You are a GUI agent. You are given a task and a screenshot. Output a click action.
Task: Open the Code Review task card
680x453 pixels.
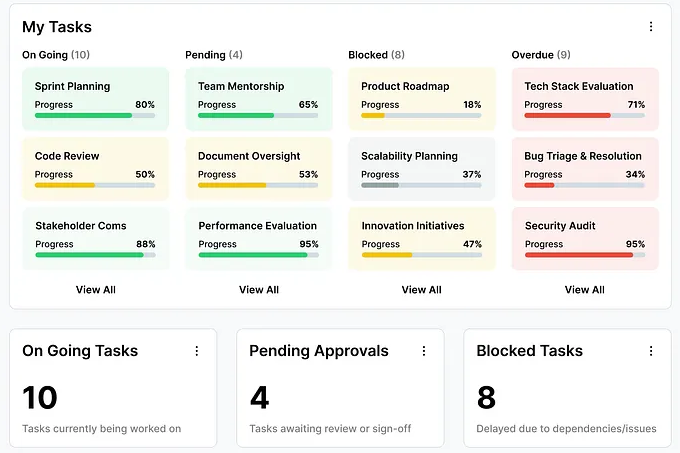point(95,168)
